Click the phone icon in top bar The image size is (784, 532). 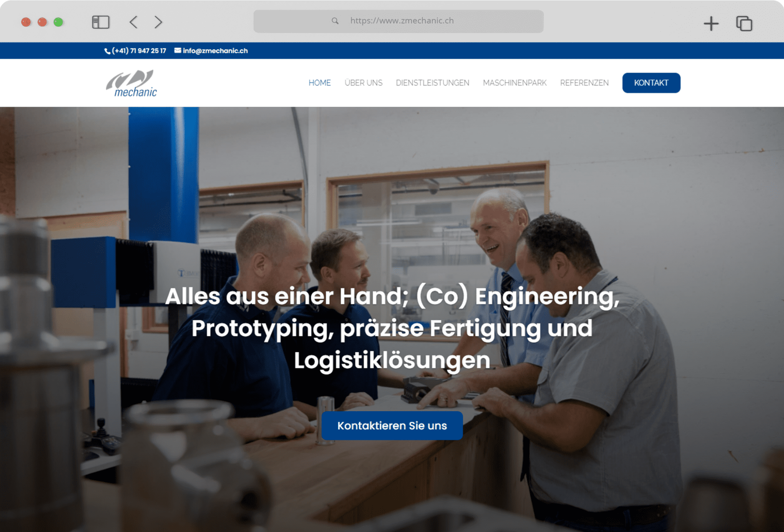pyautogui.click(x=107, y=51)
